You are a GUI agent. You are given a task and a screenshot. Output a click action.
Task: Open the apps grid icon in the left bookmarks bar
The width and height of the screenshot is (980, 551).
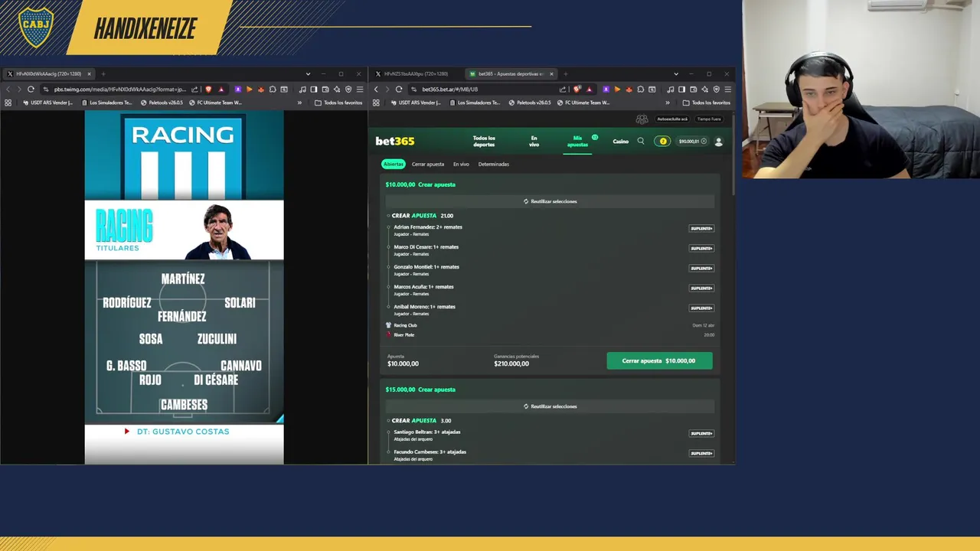[8, 103]
